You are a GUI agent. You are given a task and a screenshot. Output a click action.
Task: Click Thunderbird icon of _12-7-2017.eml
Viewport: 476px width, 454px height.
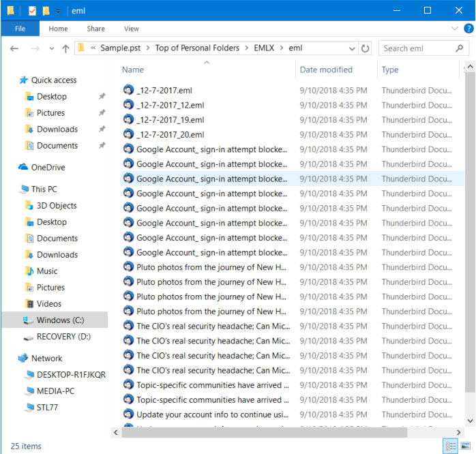pyautogui.click(x=128, y=90)
